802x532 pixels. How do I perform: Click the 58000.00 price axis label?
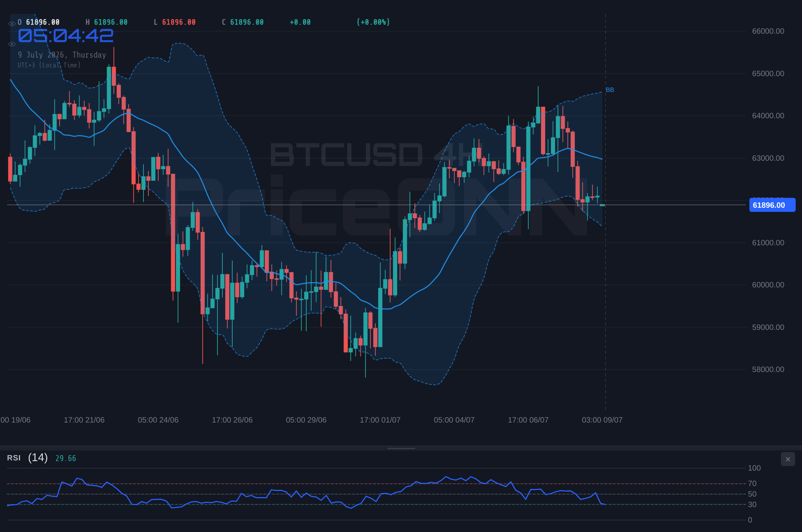768,370
